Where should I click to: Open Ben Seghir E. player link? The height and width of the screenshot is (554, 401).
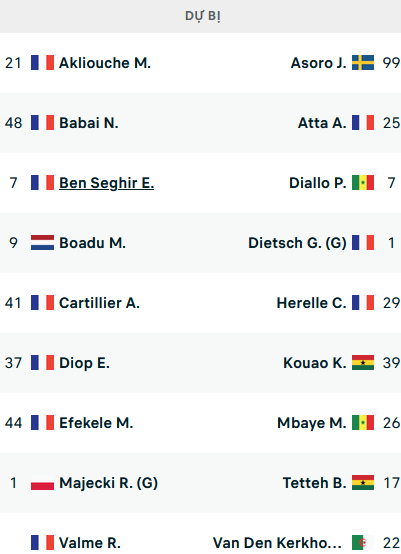pos(106,183)
